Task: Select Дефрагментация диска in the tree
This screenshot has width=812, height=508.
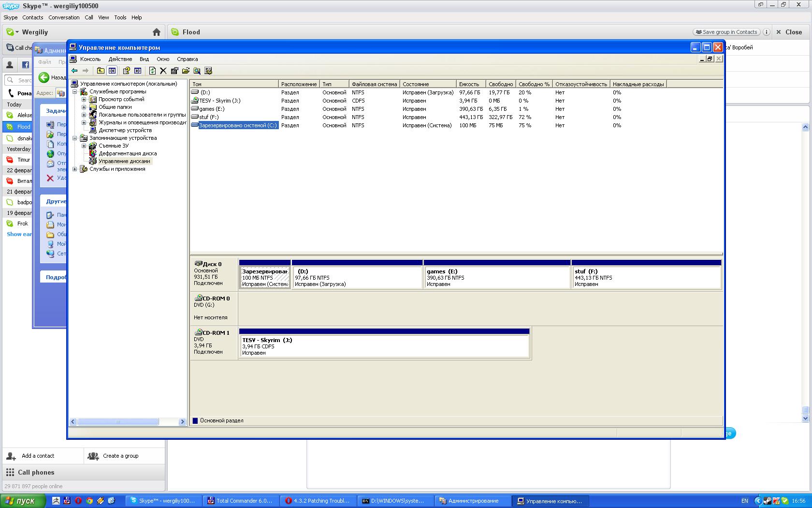Action: coord(128,153)
